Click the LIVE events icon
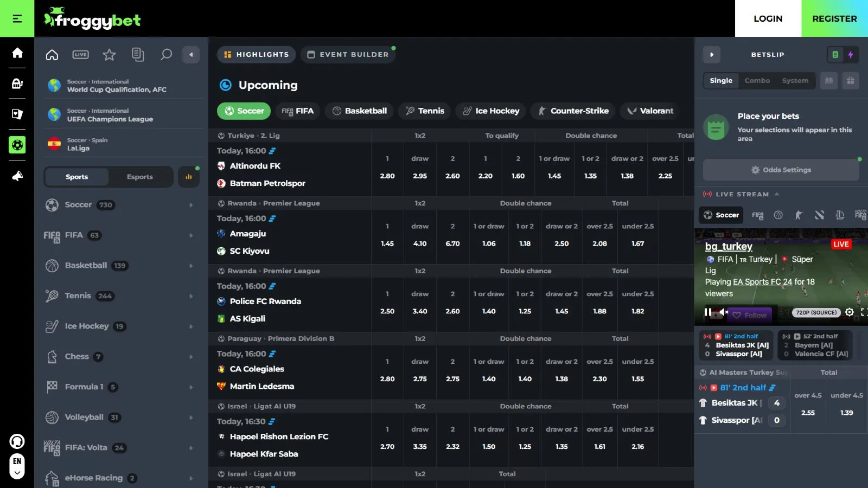Screen dimensions: 868x488 [x=81, y=55]
